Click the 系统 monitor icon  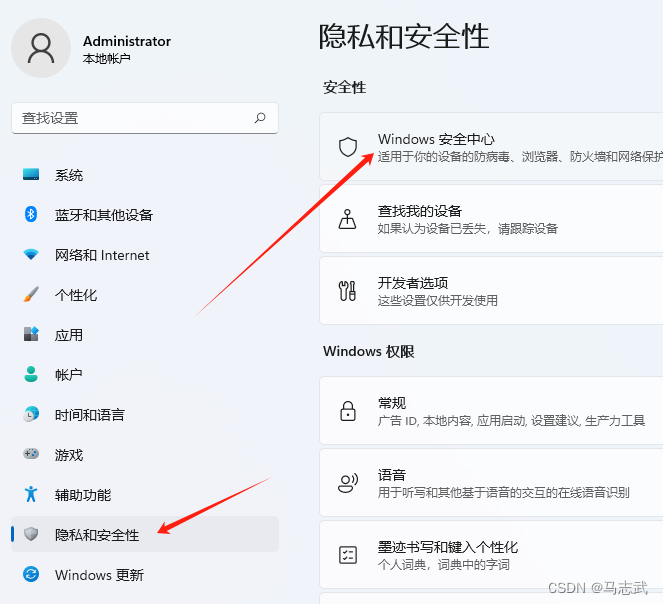[x=31, y=174]
